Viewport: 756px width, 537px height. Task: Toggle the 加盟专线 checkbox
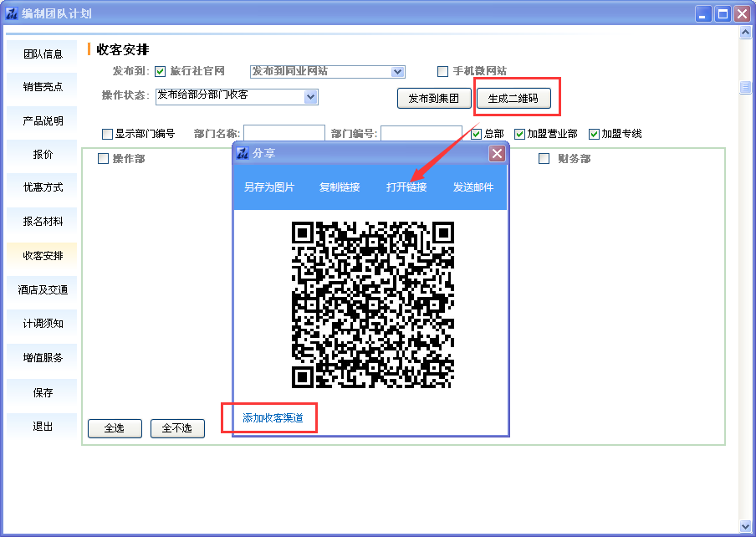tap(594, 134)
